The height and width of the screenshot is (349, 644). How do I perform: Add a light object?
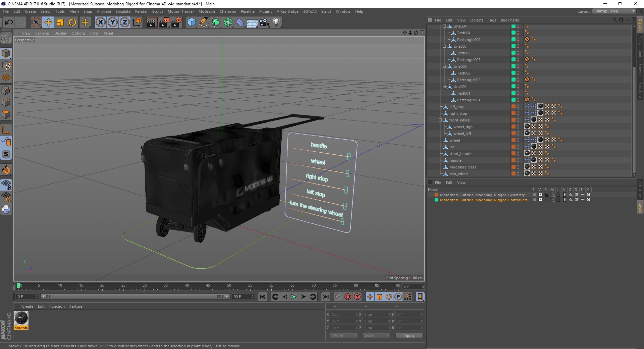tap(276, 22)
